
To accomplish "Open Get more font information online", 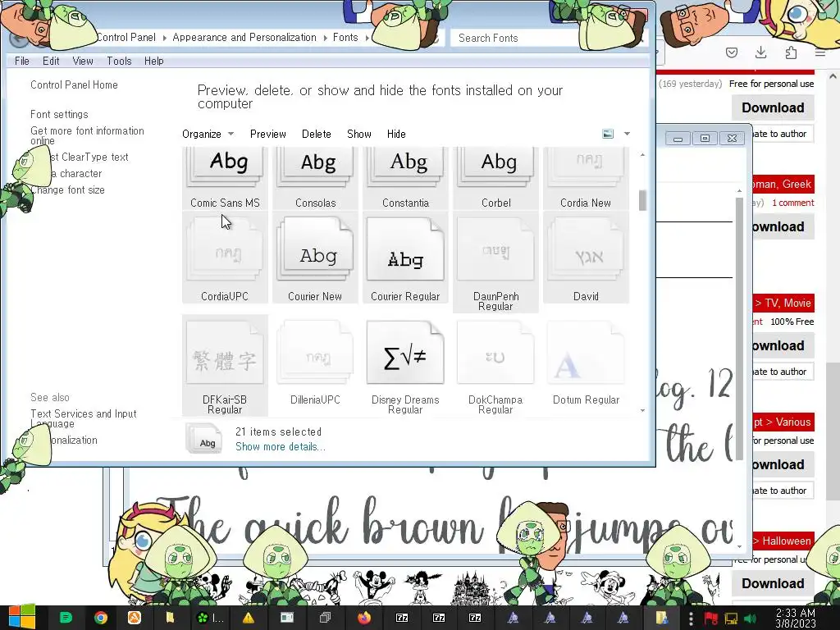I will [x=87, y=135].
